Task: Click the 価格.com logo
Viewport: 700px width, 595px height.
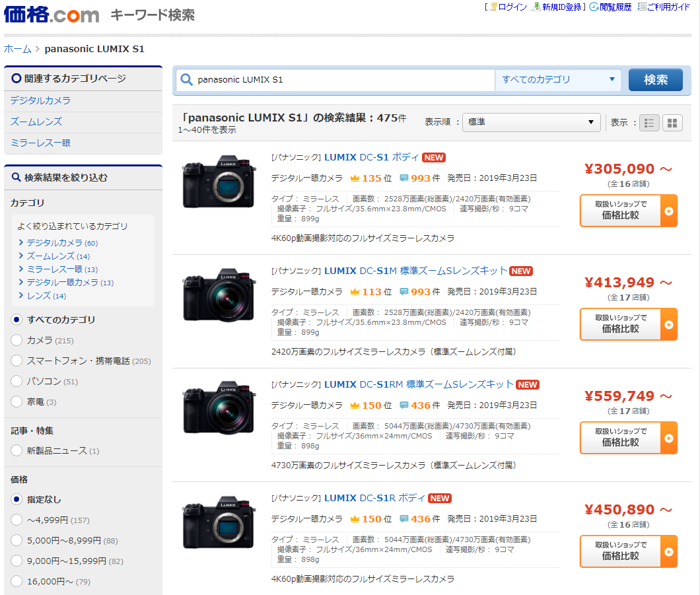Action: tap(52, 15)
